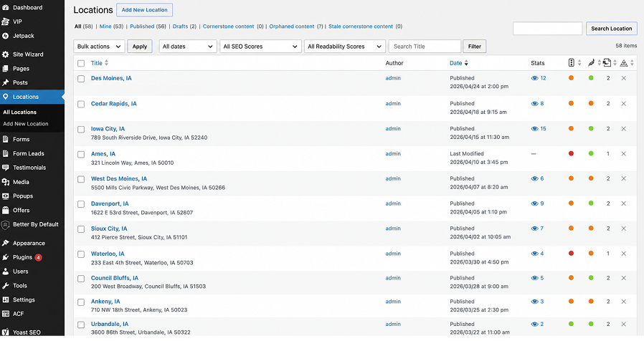
Task: Click the Search Location button
Action: (612, 29)
